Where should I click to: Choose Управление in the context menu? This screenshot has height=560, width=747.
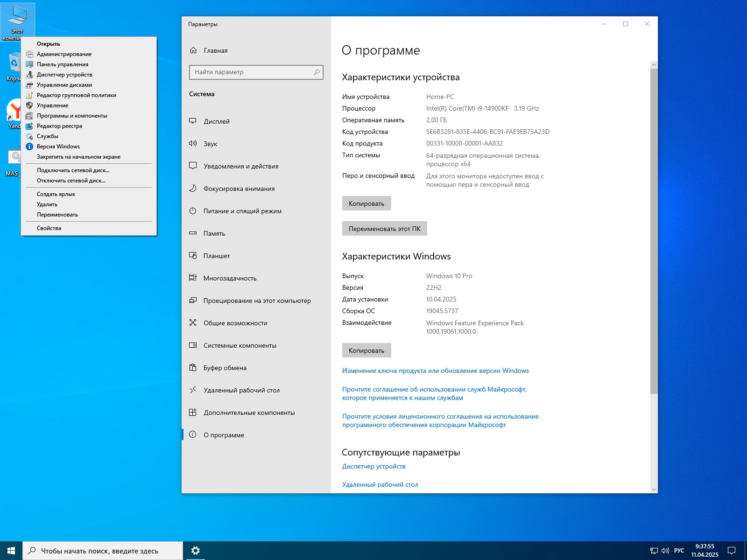pyautogui.click(x=89, y=105)
